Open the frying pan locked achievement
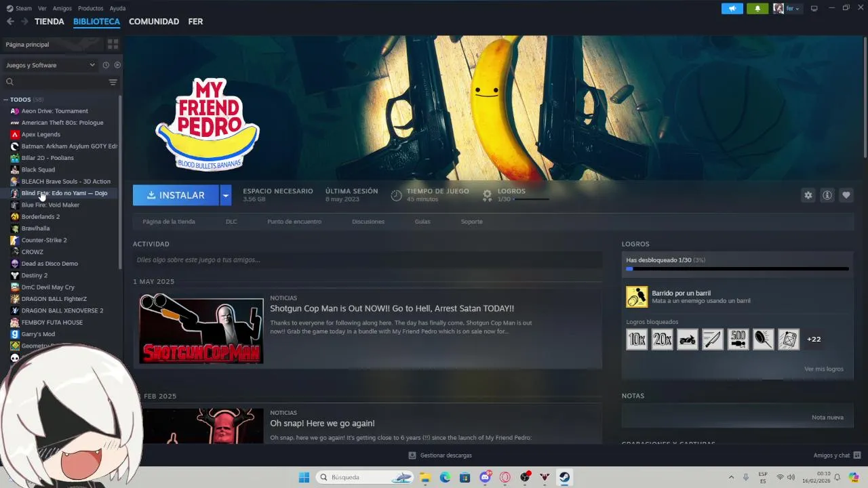 (764, 339)
